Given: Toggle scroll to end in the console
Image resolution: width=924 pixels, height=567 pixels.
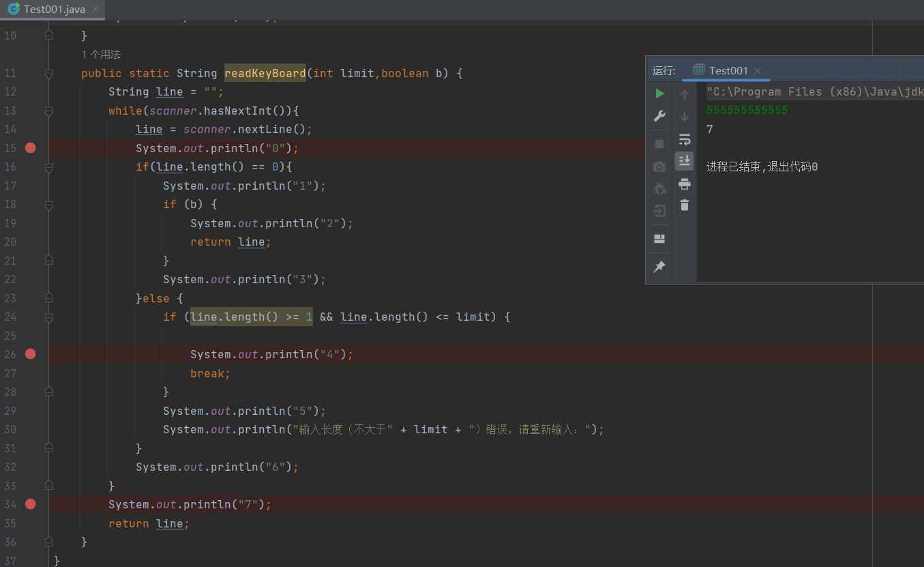Looking at the screenshot, I should [685, 161].
